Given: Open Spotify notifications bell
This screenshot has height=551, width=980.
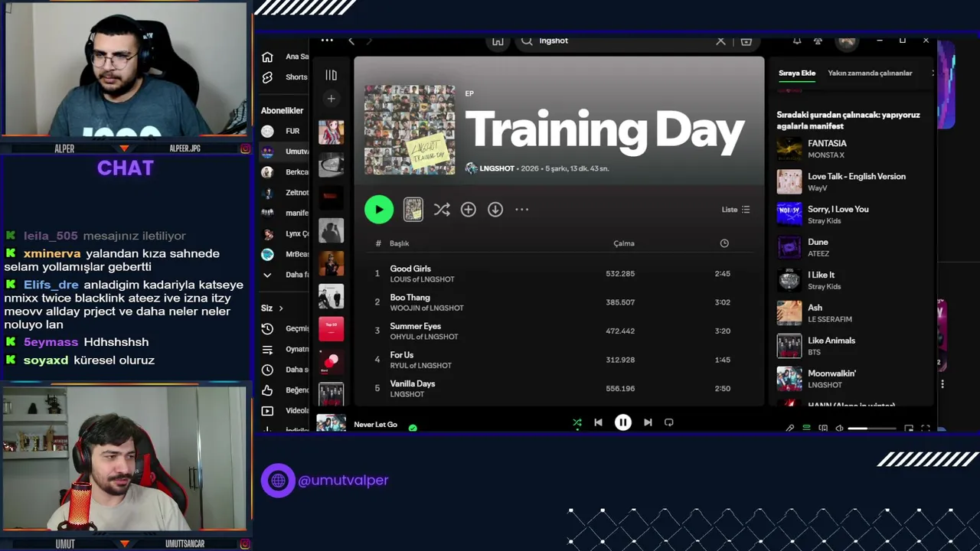Looking at the screenshot, I should 797,41.
